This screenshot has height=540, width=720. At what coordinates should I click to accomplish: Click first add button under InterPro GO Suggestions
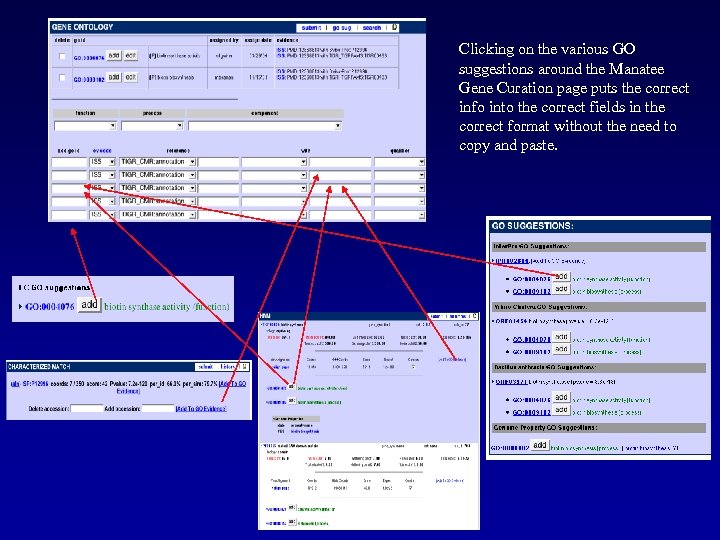click(561, 276)
